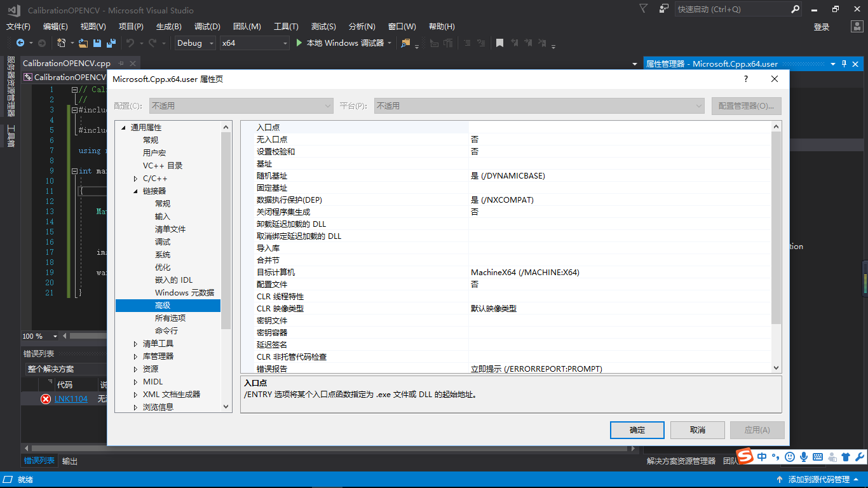Click the save file disk icon
The image size is (868, 488).
tap(97, 43)
